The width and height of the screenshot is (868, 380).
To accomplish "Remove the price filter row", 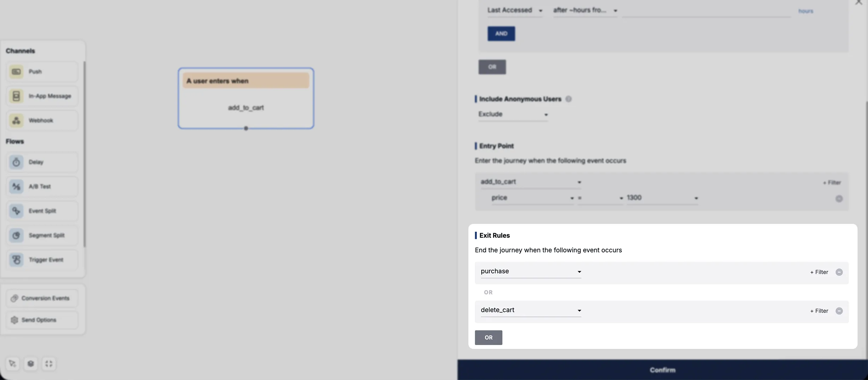I will (x=839, y=199).
